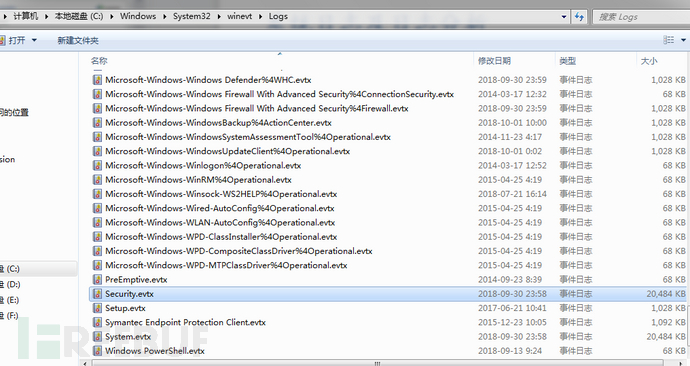Click the horizontal scrollbar at bottom
The width and height of the screenshot is (690, 366).
[377, 363]
